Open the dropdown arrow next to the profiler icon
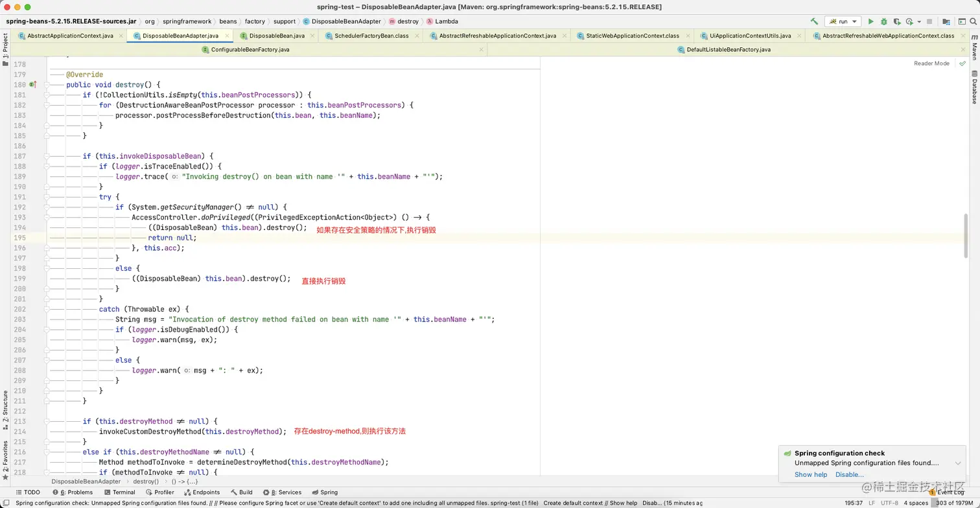 coord(919,22)
